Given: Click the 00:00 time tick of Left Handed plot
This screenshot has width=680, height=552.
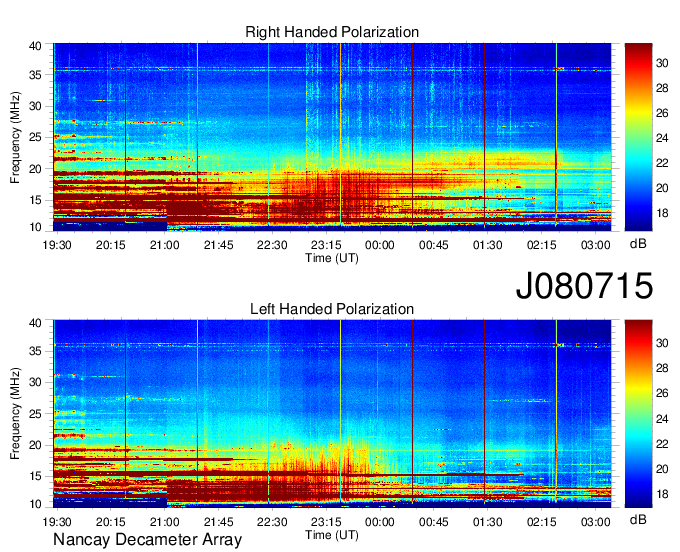Looking at the screenshot, I should click(379, 522).
